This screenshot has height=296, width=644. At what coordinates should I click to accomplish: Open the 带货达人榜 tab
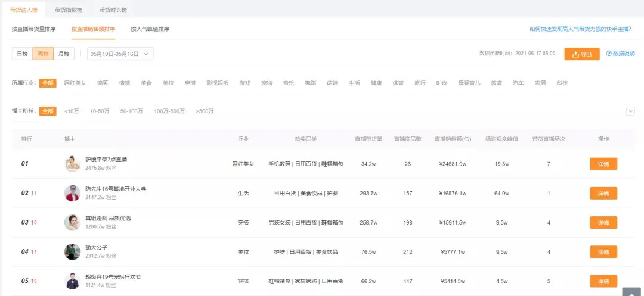click(x=24, y=10)
